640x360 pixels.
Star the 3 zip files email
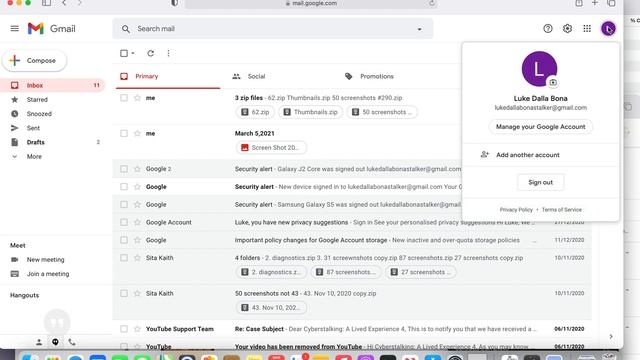(x=137, y=98)
